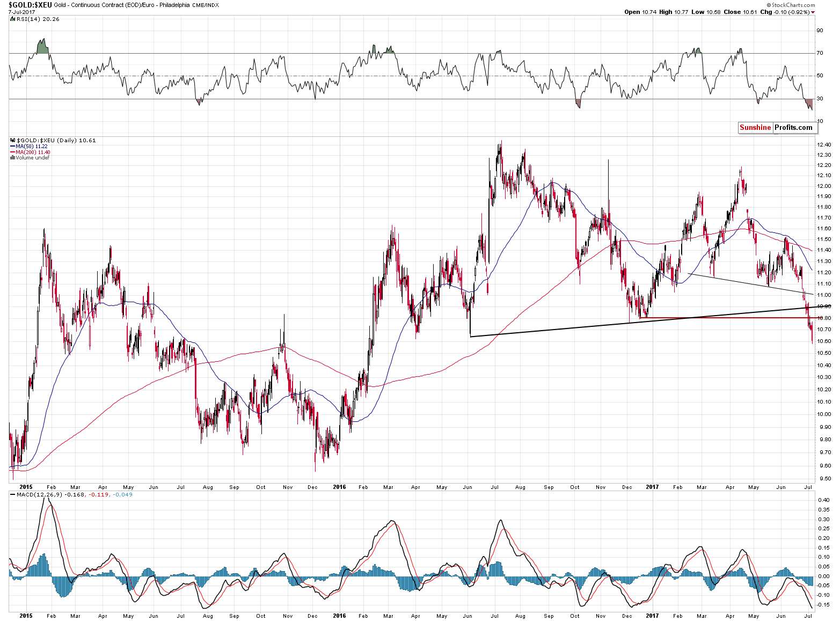840x621 pixels.
Task: Click the 'Open 10.74' quote value
Action: point(640,12)
